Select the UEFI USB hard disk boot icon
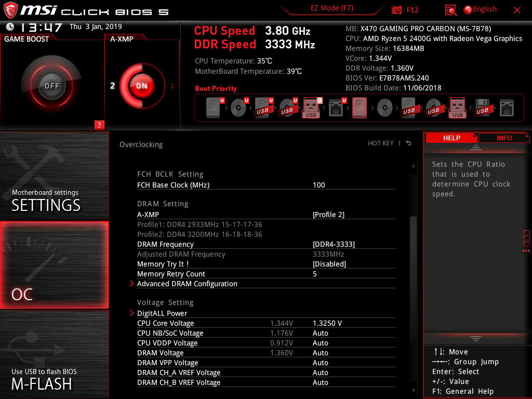This screenshot has width=532, height=399. [264, 108]
